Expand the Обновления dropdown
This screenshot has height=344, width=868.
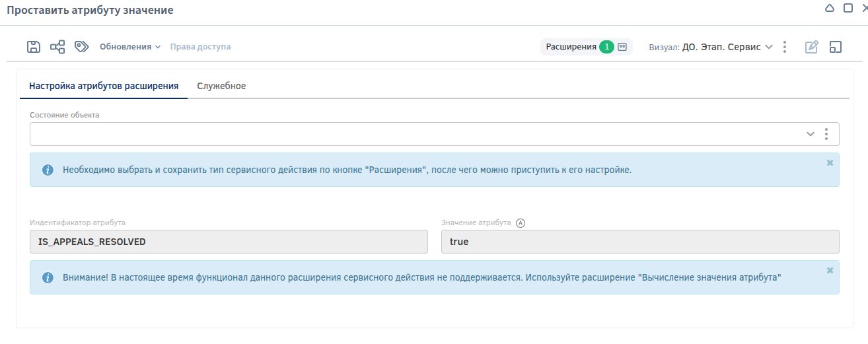pyautogui.click(x=130, y=47)
